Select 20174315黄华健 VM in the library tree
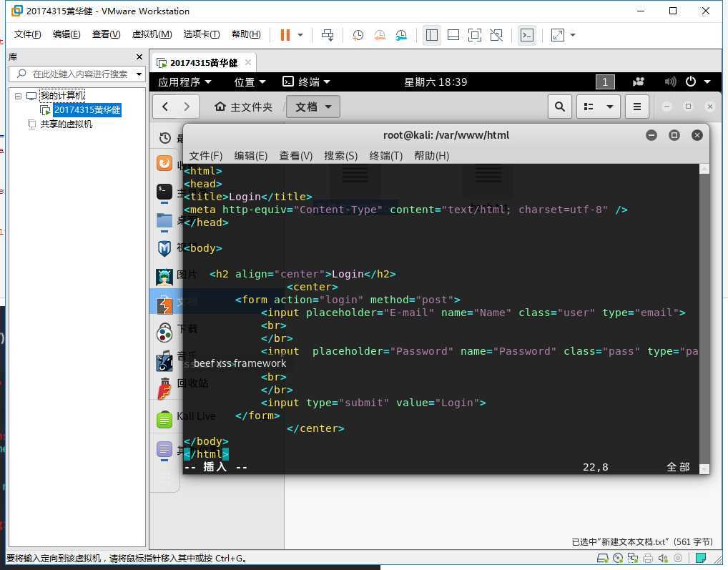The width and height of the screenshot is (728, 570). tap(87, 110)
